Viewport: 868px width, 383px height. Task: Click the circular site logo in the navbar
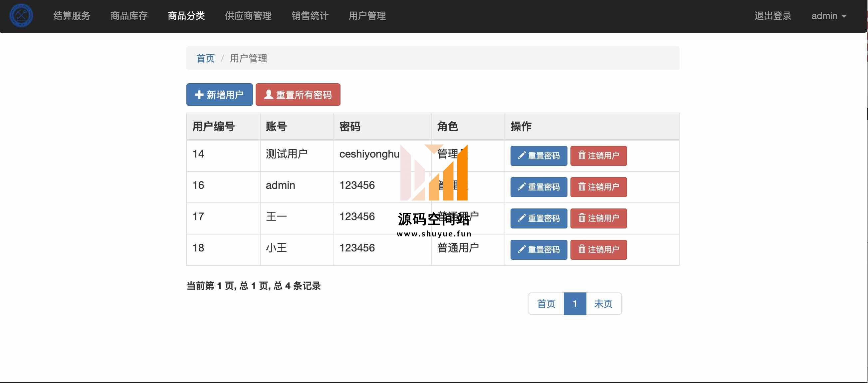(21, 16)
